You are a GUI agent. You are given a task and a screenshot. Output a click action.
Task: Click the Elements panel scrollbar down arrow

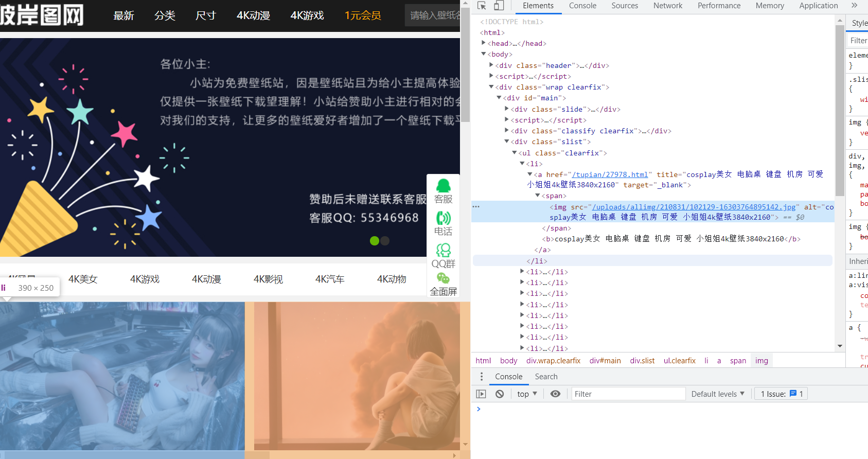840,346
